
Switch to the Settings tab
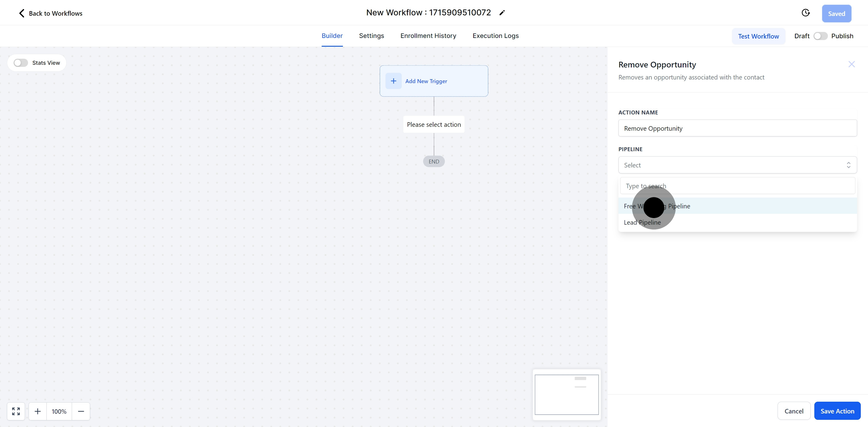tap(371, 36)
